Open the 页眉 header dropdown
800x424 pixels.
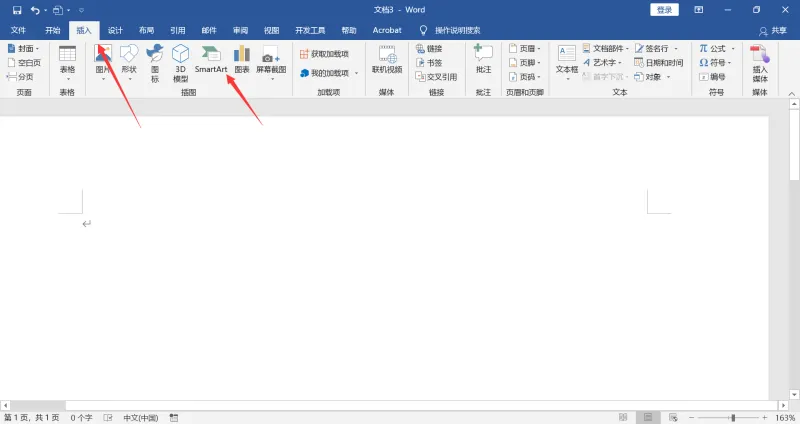(524, 48)
